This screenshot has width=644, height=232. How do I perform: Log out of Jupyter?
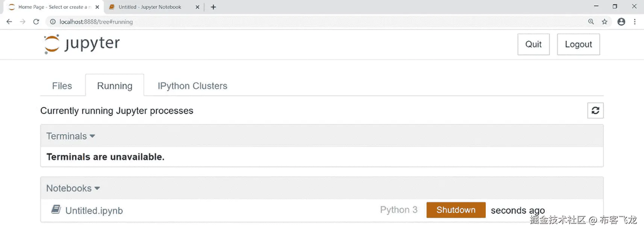coord(578,44)
